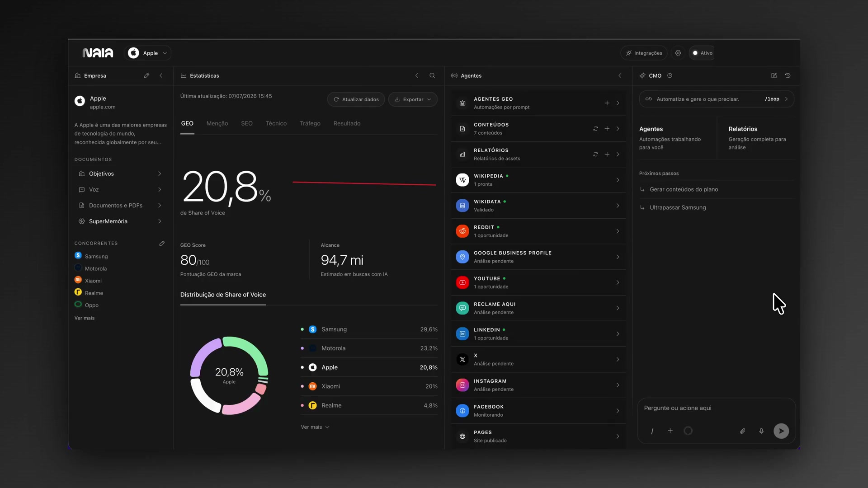This screenshot has width=868, height=488.
Task: Start a new CMO chat
Action: [x=774, y=75]
